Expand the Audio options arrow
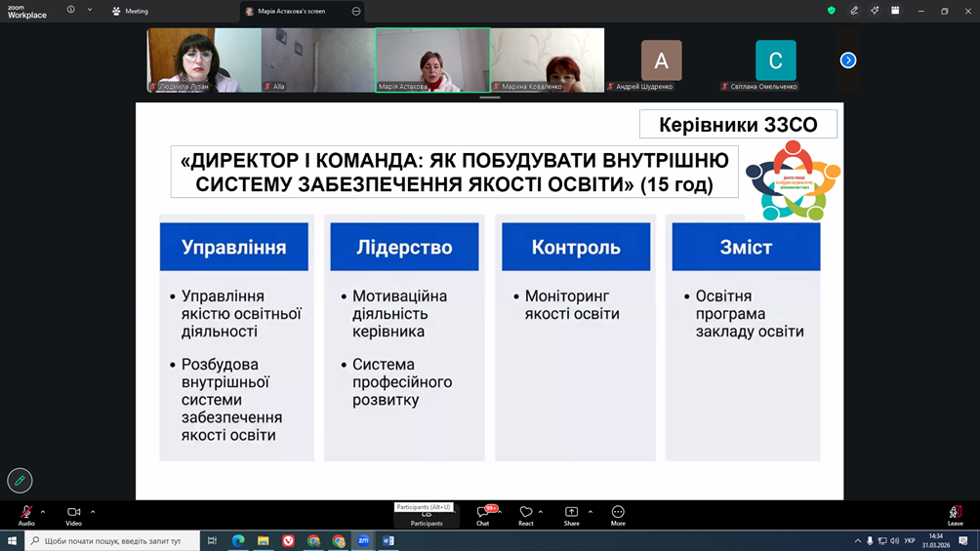Screen dimensions: 980x551 click(x=43, y=512)
